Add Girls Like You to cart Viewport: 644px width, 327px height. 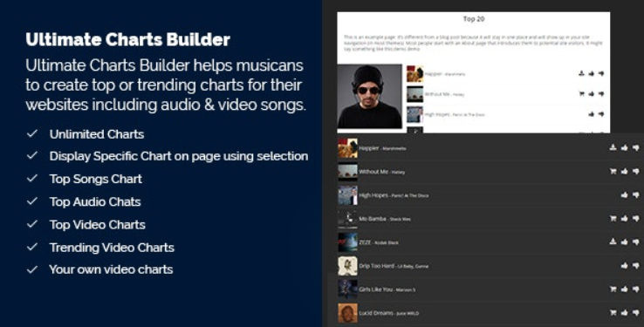[x=613, y=290]
